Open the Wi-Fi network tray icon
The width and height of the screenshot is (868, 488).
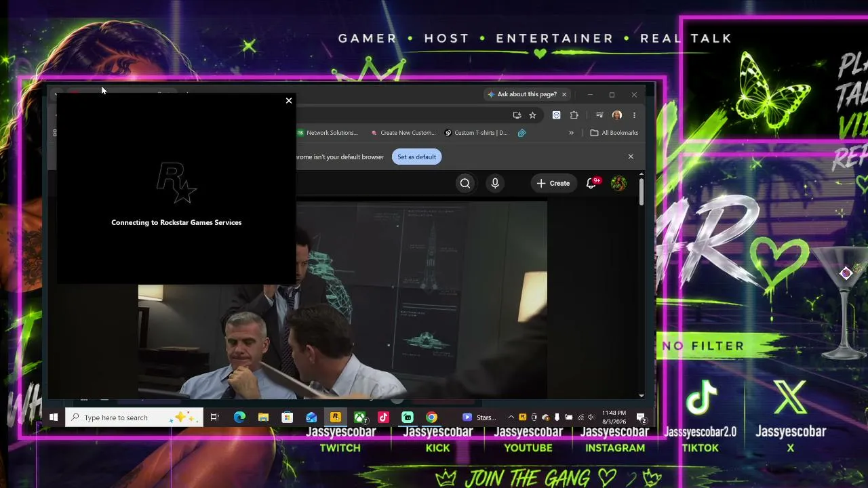tap(580, 418)
